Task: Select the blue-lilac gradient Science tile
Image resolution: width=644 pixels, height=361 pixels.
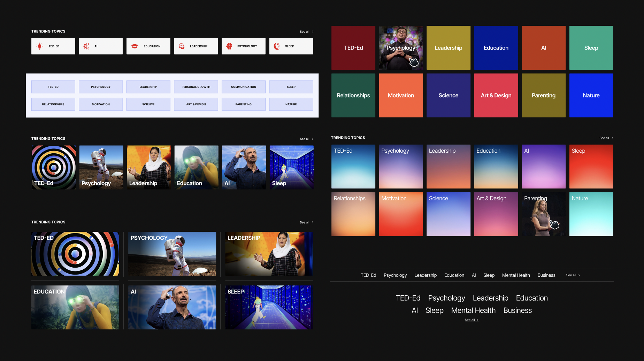Action: pos(449,214)
